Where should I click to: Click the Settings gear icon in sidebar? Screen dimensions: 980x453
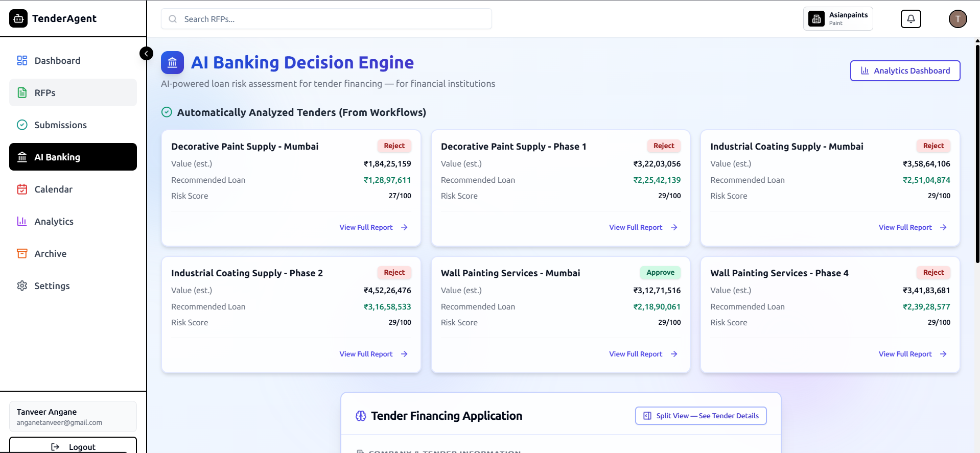[22, 285]
